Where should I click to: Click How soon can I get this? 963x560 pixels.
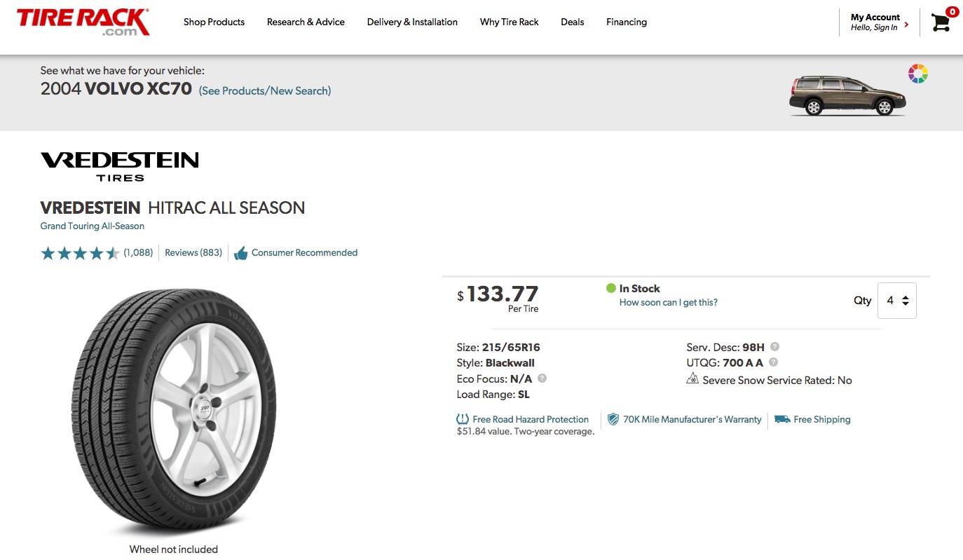[x=668, y=303]
